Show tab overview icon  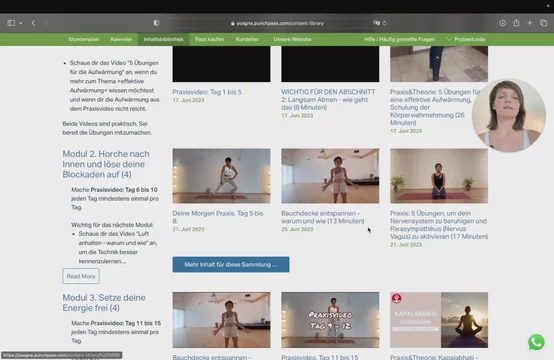click(x=543, y=23)
